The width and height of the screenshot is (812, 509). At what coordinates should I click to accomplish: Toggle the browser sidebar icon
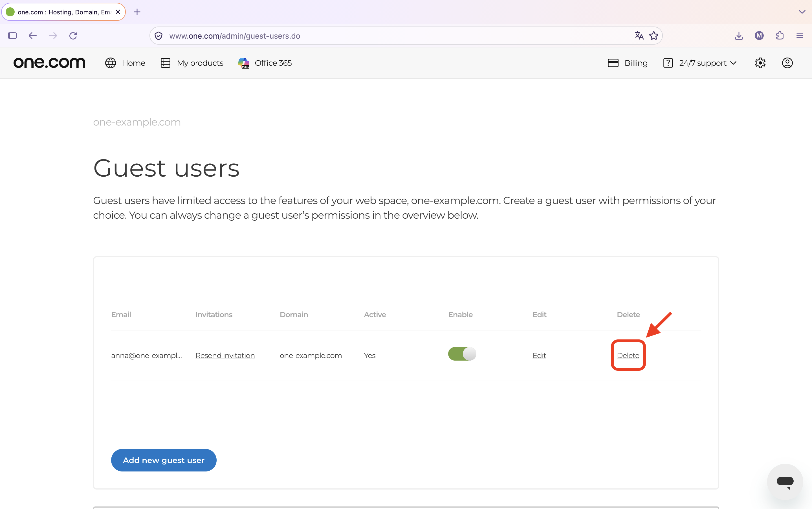pyautogui.click(x=12, y=36)
